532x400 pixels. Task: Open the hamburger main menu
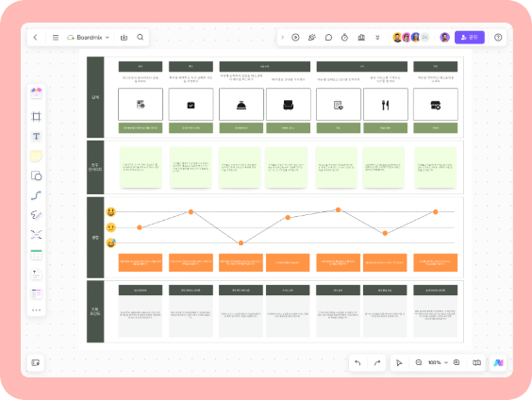coord(56,38)
